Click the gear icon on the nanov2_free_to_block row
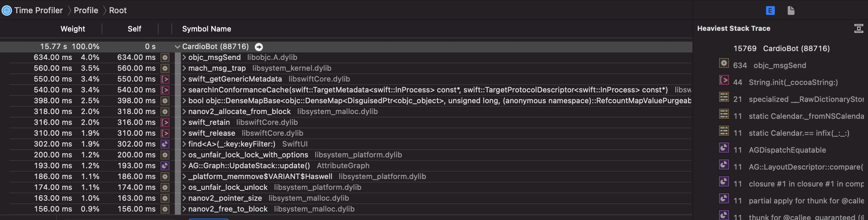The height and width of the screenshot is (220, 868). pyautogui.click(x=165, y=209)
